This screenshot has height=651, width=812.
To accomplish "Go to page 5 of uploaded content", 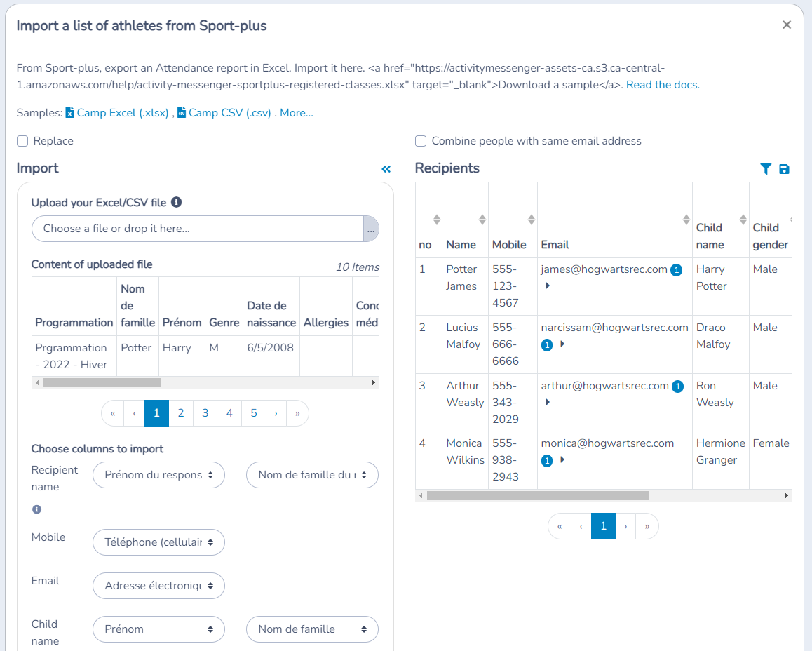I will (x=254, y=413).
